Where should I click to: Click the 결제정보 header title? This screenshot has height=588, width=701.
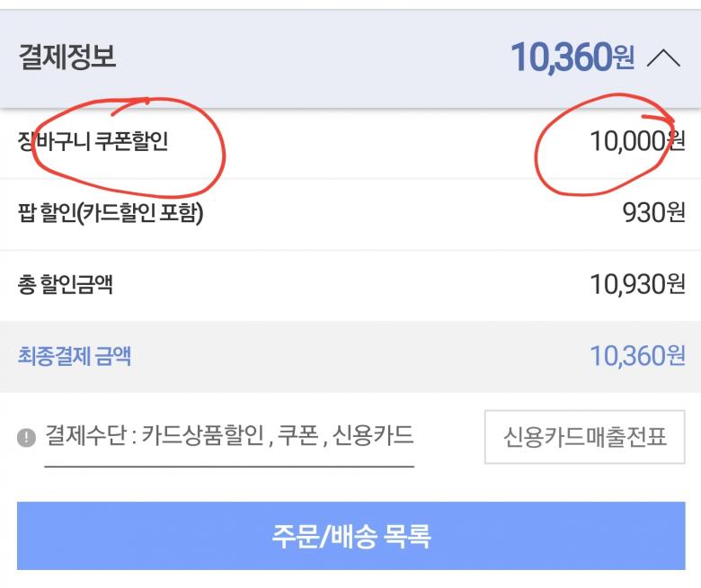pos(67,58)
